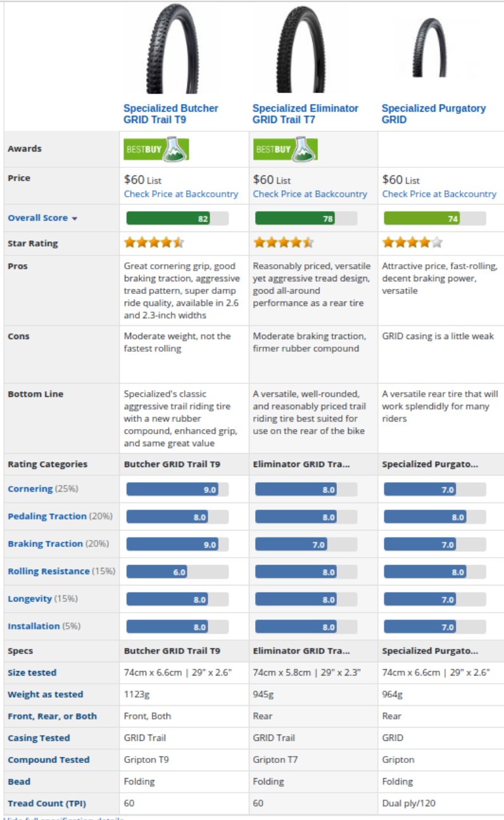Screen dimensions: 504x820
Task: Open Specialized Purgatory GRID link
Action: tap(434, 114)
